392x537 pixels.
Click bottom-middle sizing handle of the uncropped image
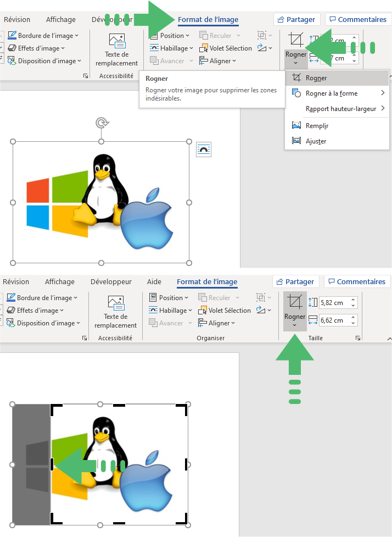101,263
